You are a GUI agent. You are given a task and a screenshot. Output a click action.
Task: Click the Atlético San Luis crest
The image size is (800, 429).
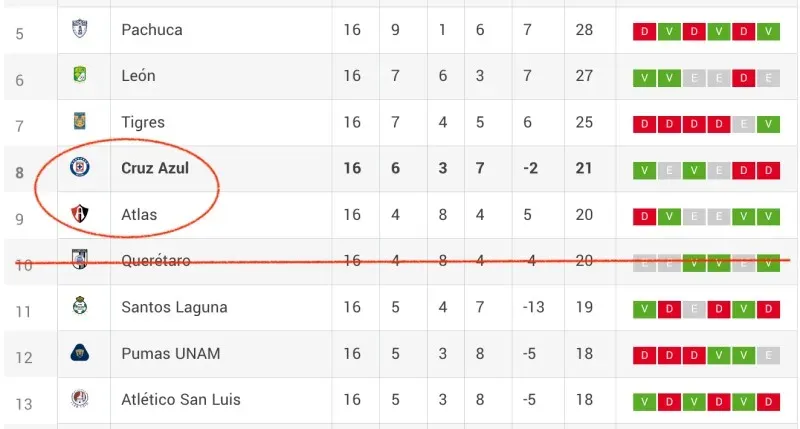(79, 400)
